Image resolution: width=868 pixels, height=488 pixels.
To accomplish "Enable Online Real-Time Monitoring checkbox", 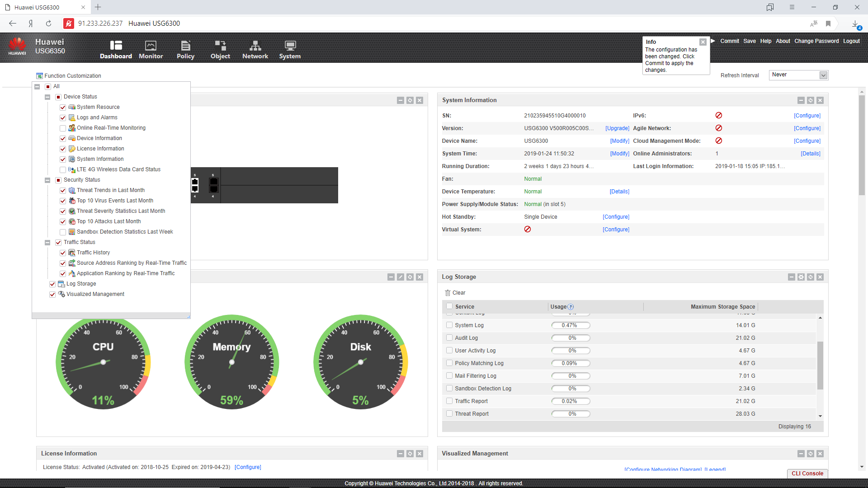I will tap(63, 128).
